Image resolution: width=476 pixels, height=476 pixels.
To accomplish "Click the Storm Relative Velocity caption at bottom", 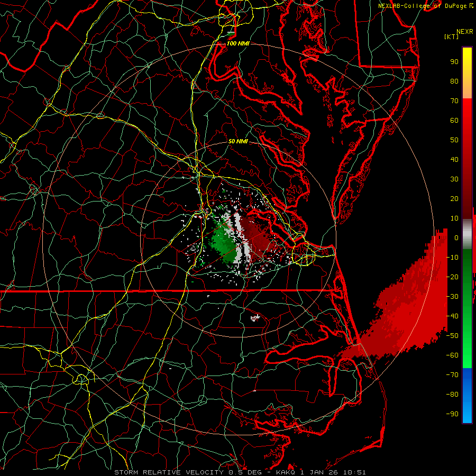I will click(240, 472).
